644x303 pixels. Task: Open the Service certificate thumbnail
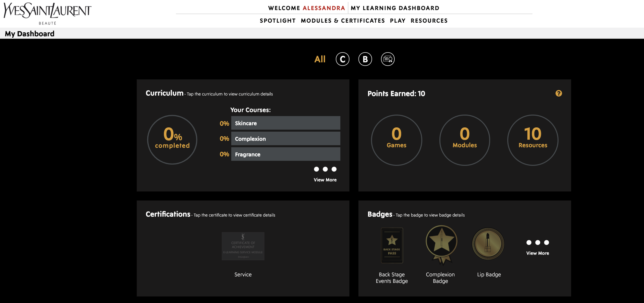[243, 246]
